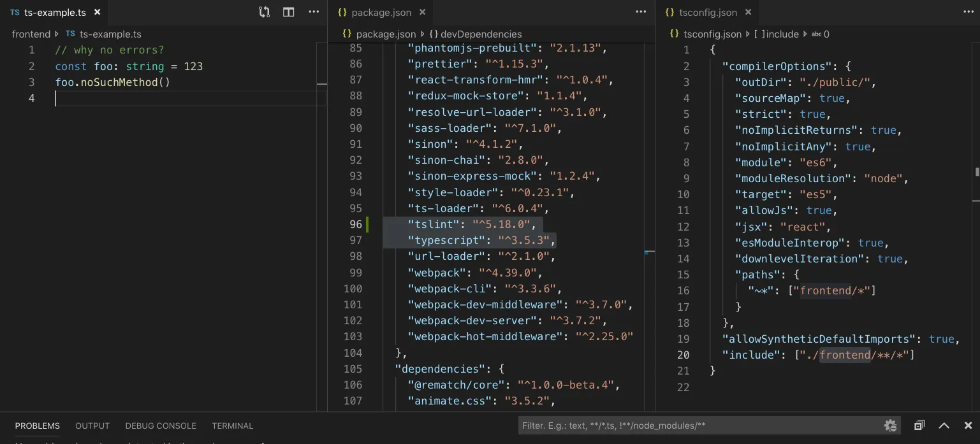Click the "sass-loader" entry
The width and height of the screenshot is (980, 444).
coord(485,128)
